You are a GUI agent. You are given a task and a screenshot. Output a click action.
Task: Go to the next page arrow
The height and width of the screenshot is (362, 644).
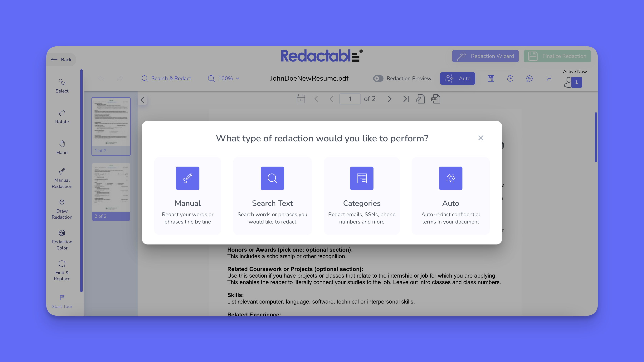pos(389,99)
